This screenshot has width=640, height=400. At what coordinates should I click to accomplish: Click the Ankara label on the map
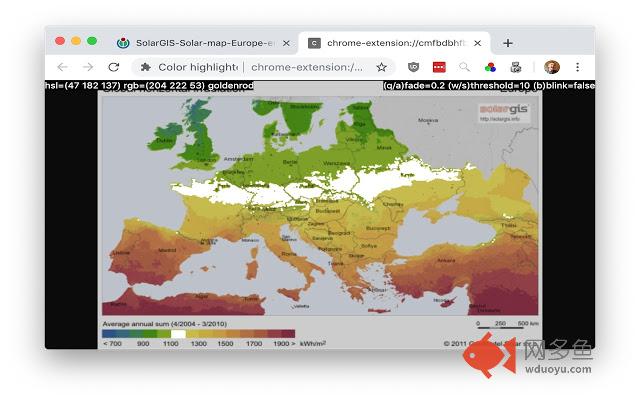[446, 260]
